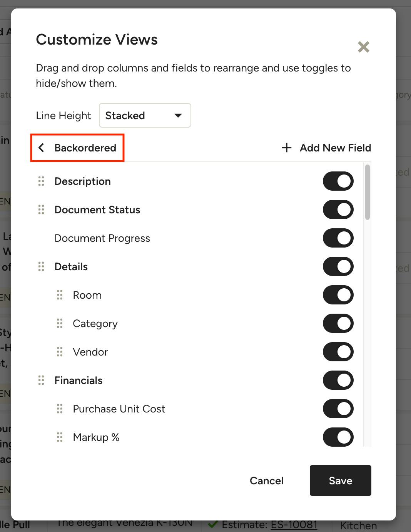The image size is (411, 532).
Task: Click the drag handle beside Room
Action: (60, 295)
